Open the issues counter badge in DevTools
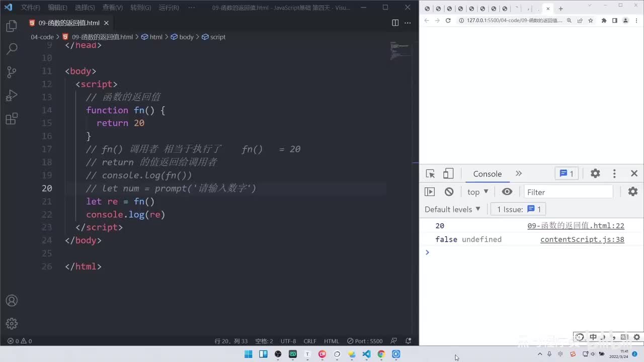Image resolution: width=644 pixels, height=362 pixels. [x=567, y=173]
